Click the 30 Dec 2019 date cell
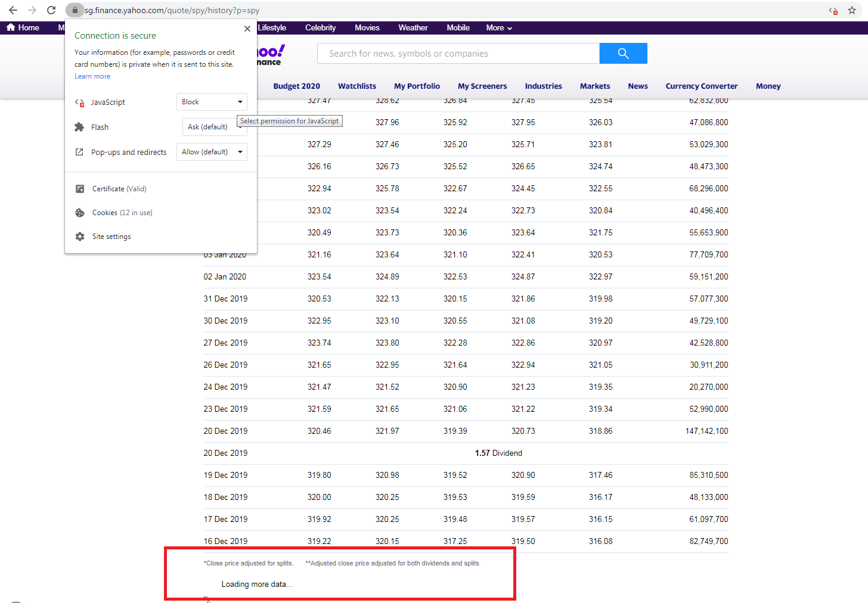Viewport: 868px width, 603px height. tap(225, 321)
